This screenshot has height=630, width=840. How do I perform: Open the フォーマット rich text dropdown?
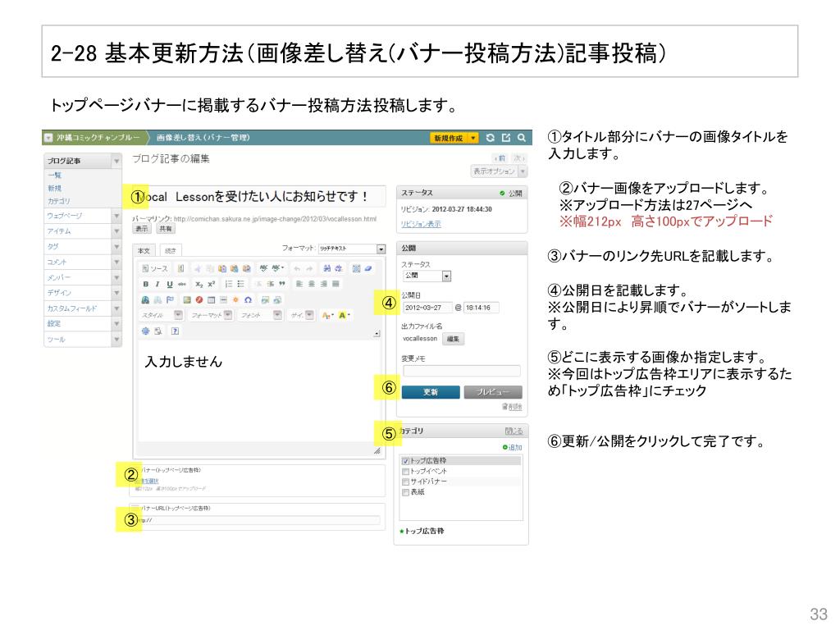[x=351, y=249]
